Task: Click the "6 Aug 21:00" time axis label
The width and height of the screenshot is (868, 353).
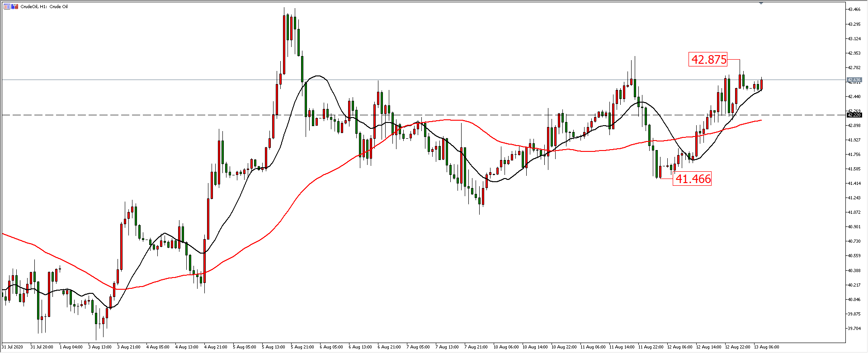Action: 389,347
